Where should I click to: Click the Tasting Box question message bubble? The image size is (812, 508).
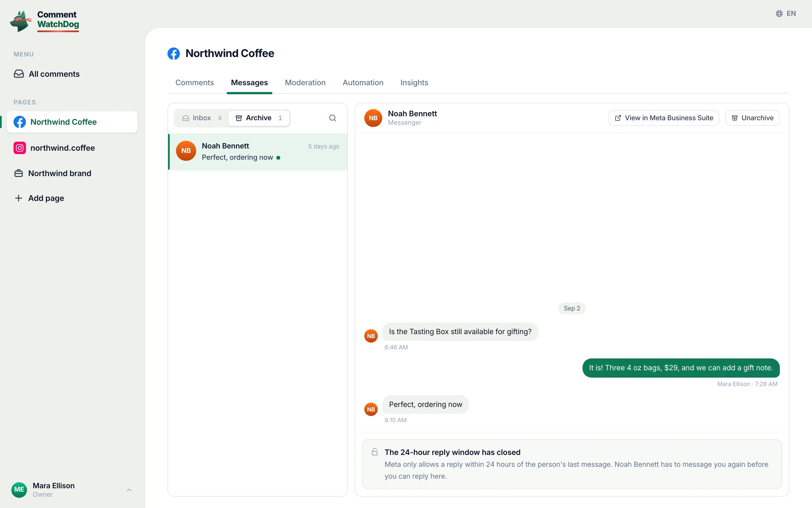460,332
